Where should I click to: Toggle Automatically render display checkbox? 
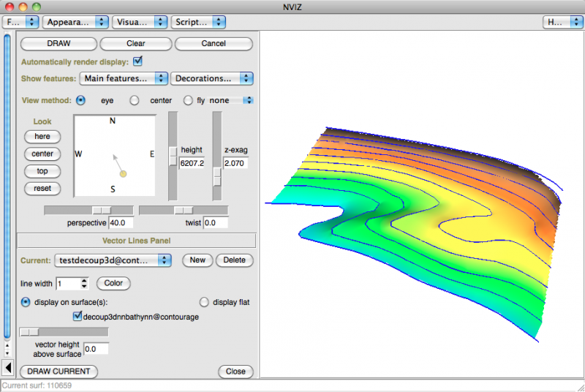point(137,61)
